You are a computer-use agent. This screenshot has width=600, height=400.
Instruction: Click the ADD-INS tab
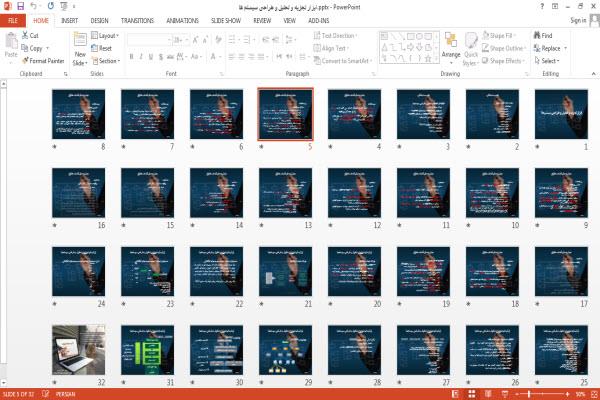(x=318, y=21)
